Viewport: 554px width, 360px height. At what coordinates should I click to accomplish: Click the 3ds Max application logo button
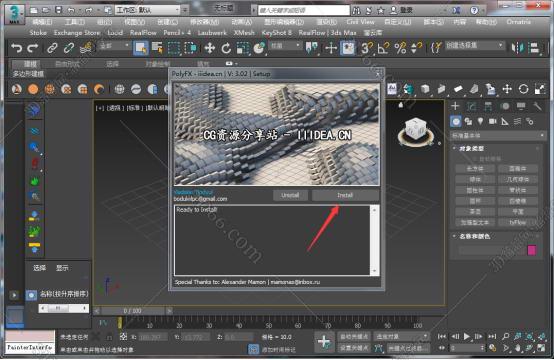click(x=15, y=15)
